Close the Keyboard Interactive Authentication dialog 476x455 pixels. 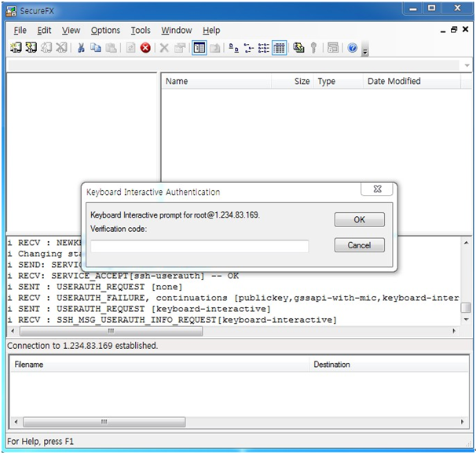click(377, 189)
